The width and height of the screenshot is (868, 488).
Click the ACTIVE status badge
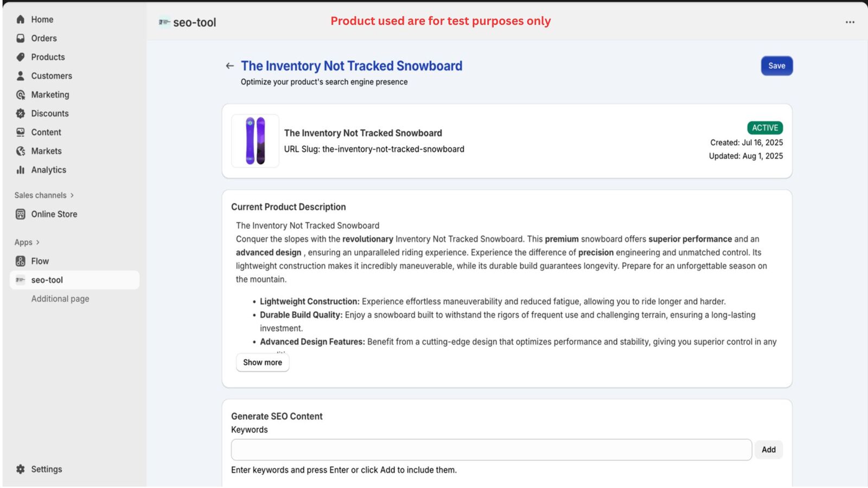(765, 127)
